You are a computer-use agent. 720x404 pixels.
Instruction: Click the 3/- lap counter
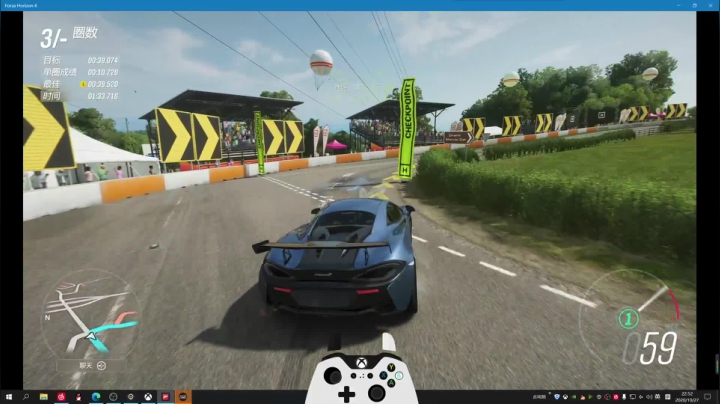tap(54, 39)
